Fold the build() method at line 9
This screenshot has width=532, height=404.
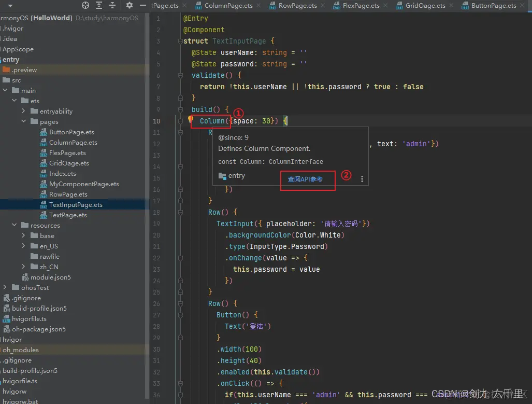point(180,109)
